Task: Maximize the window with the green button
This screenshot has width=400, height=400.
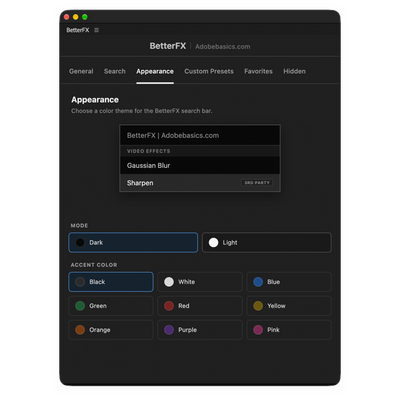Action: click(x=85, y=17)
